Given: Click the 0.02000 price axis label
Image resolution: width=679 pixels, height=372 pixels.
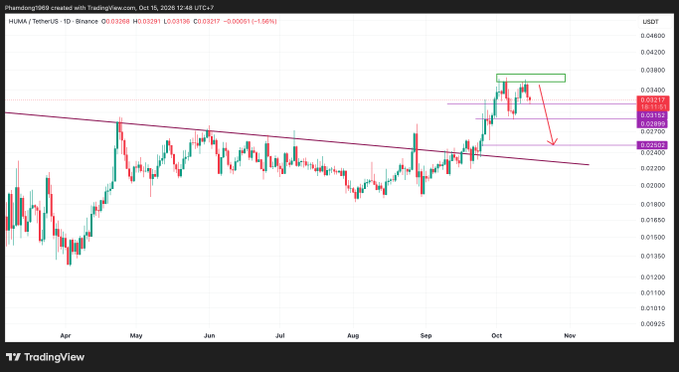Looking at the screenshot, I should (653, 186).
